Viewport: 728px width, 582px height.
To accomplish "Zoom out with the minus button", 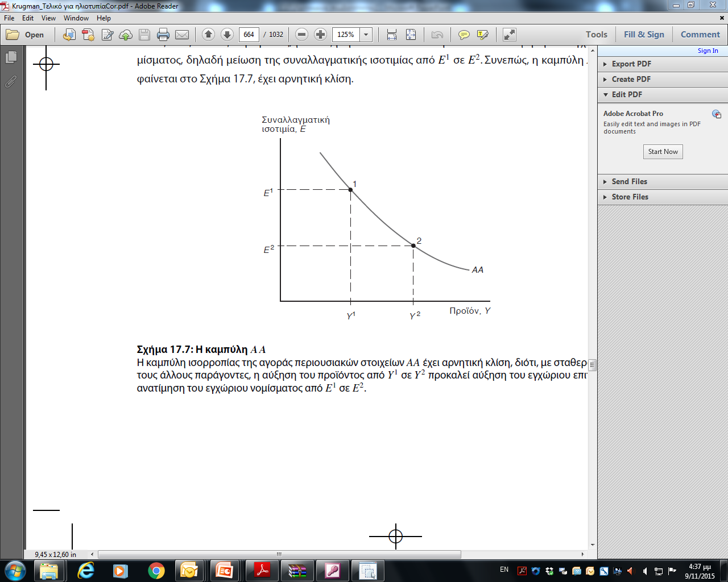I will click(302, 35).
